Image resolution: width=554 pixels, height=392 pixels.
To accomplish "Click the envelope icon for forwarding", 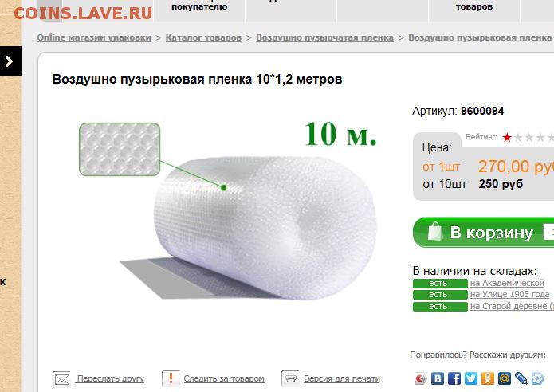I will point(62,379).
